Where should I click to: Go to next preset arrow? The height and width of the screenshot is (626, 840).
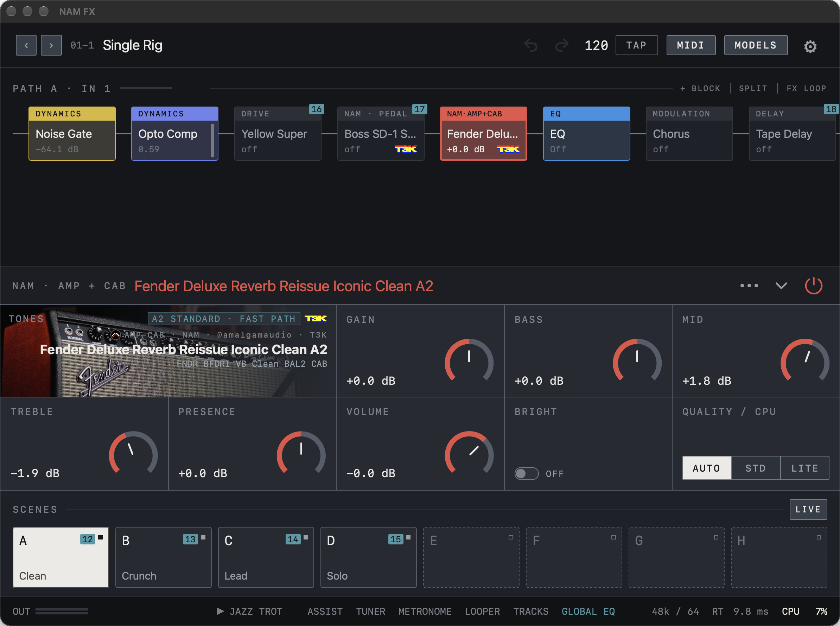pos(51,45)
